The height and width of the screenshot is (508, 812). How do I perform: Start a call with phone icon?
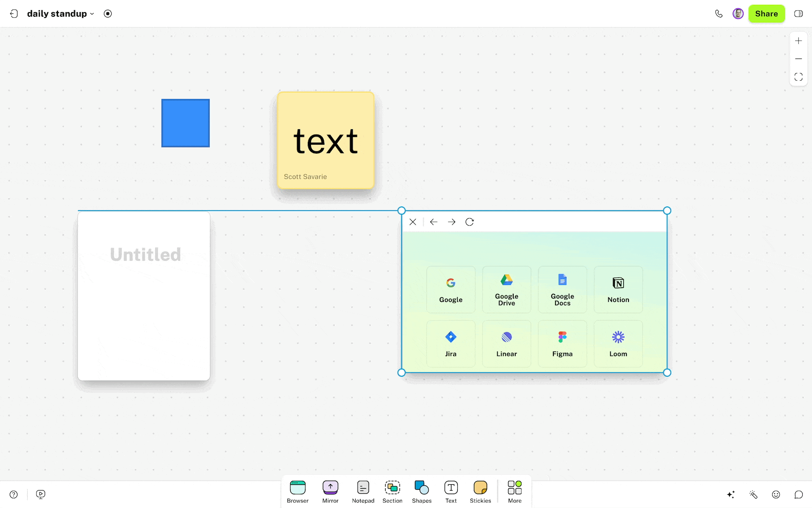click(719, 14)
